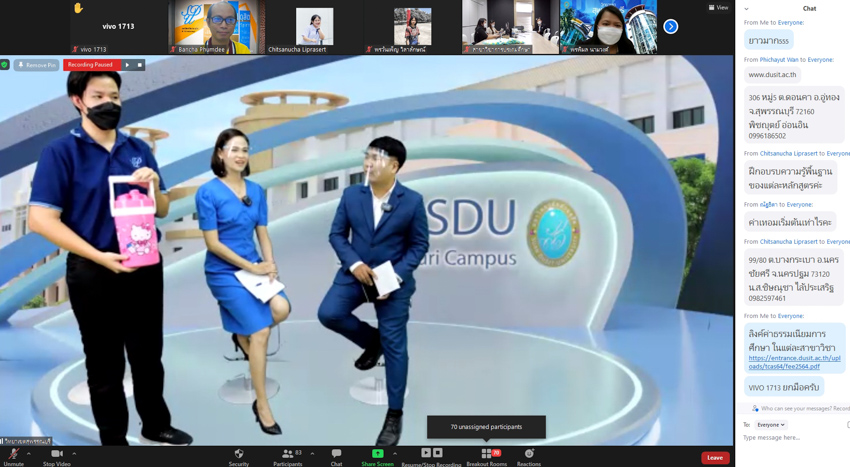Open the View layout menu
The width and height of the screenshot is (850, 467).
(x=718, y=8)
